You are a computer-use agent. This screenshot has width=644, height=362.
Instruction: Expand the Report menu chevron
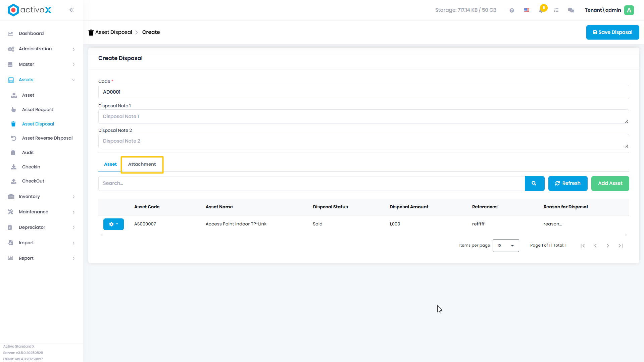[x=73, y=258]
